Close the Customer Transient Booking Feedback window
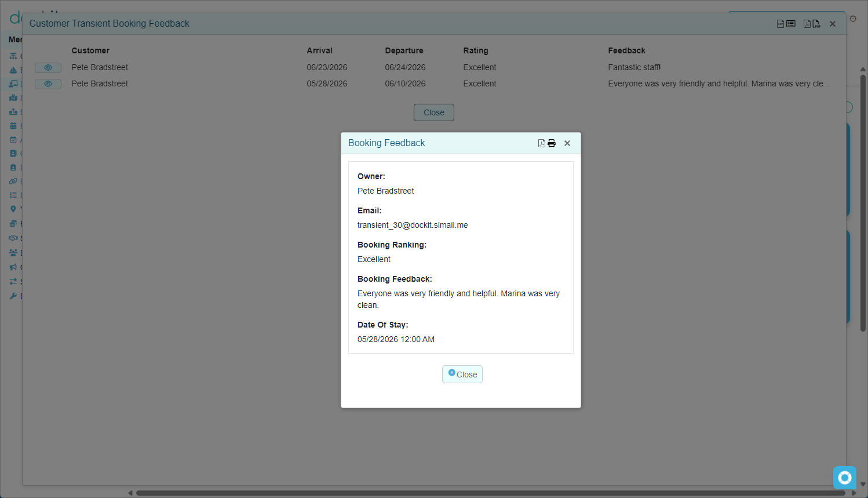 point(833,24)
